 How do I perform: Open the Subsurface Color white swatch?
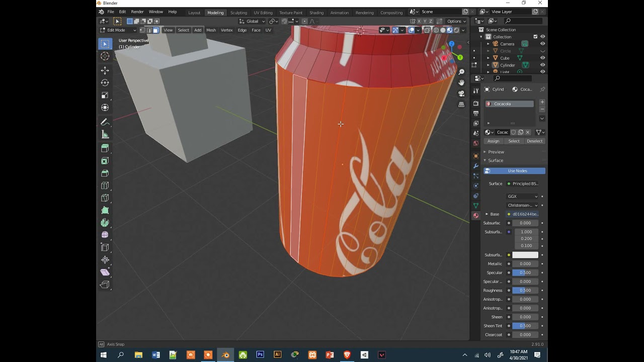(525, 255)
